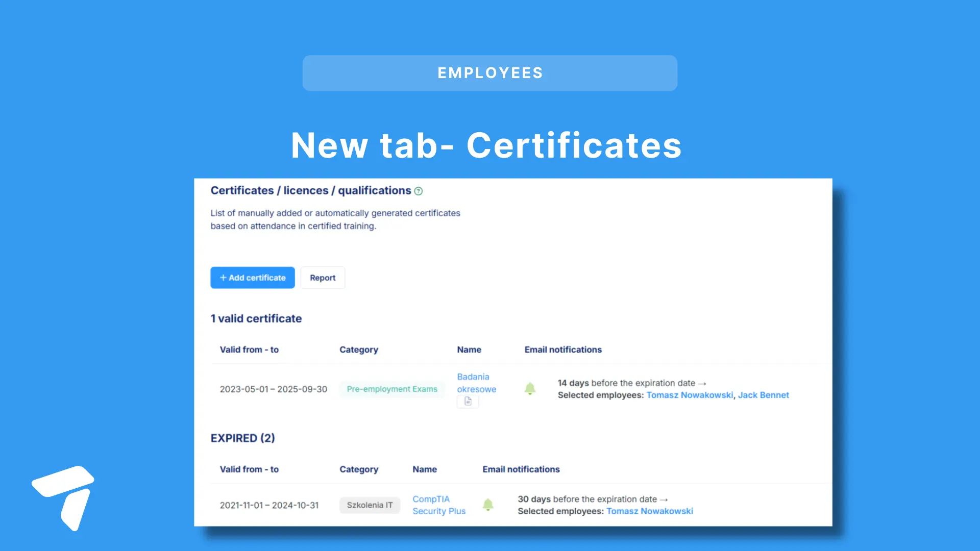Viewport: 980px width, 551px height.
Task: Click the EXPIRED (2) section heading
Action: point(242,438)
